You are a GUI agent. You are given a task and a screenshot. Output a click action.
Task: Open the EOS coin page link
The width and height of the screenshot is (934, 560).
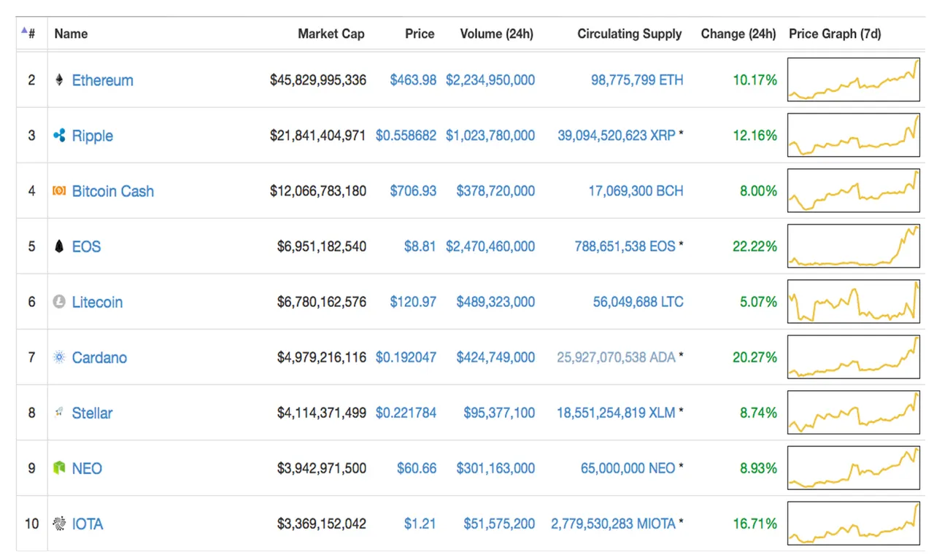(86, 246)
